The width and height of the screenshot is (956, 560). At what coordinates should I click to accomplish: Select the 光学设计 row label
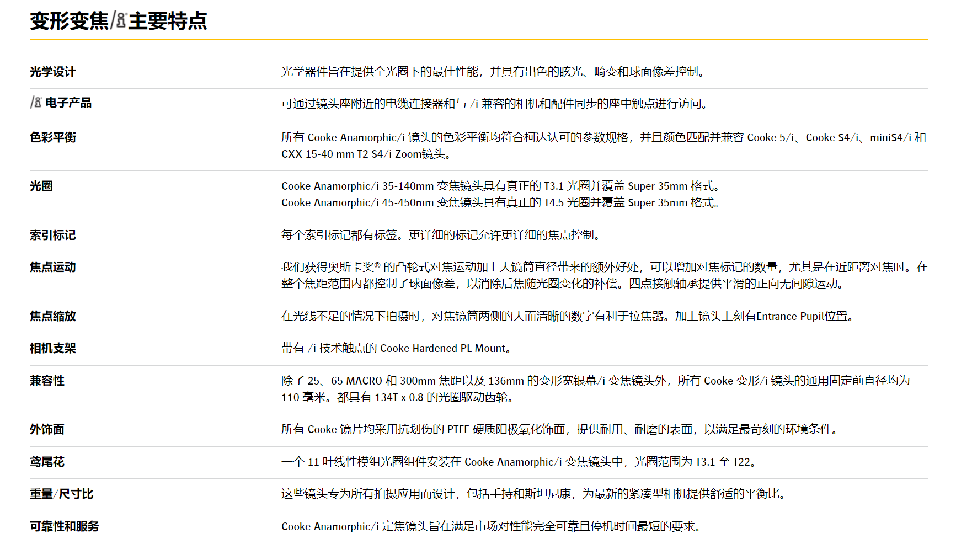[x=52, y=72]
